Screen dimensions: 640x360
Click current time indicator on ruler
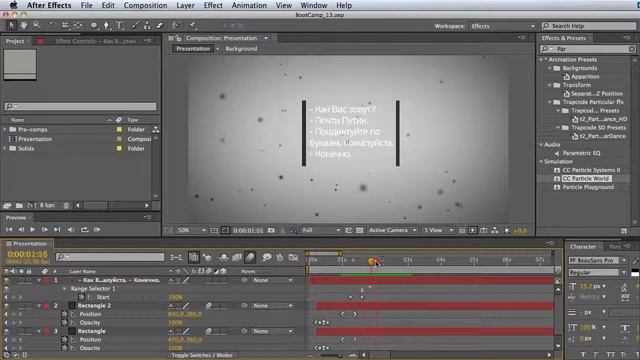[x=371, y=260]
